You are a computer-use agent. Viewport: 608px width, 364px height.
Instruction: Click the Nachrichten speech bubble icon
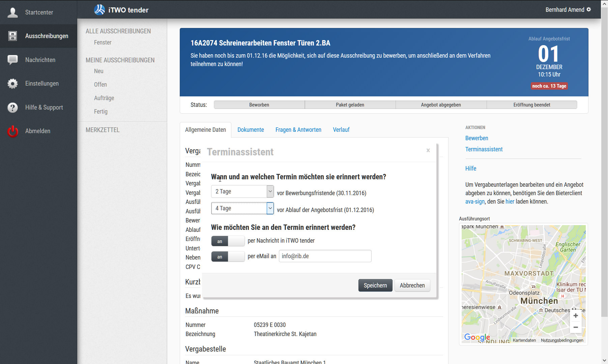13,60
